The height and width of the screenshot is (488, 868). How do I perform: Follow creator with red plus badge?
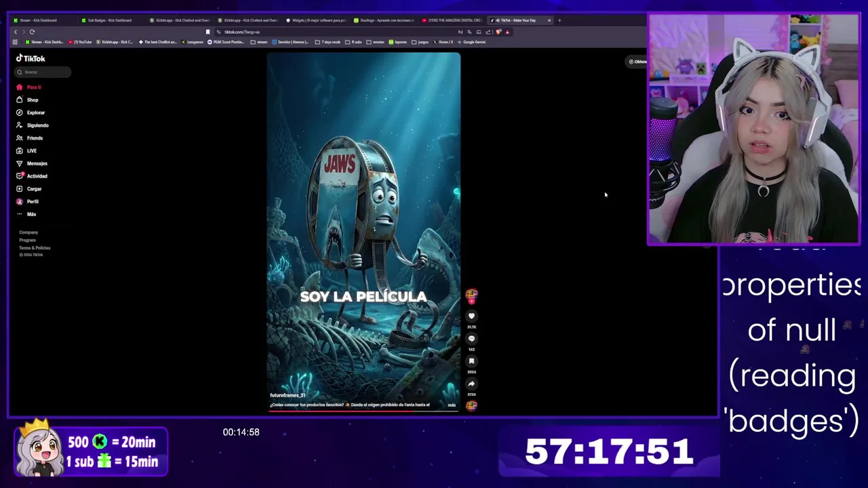[471, 301]
